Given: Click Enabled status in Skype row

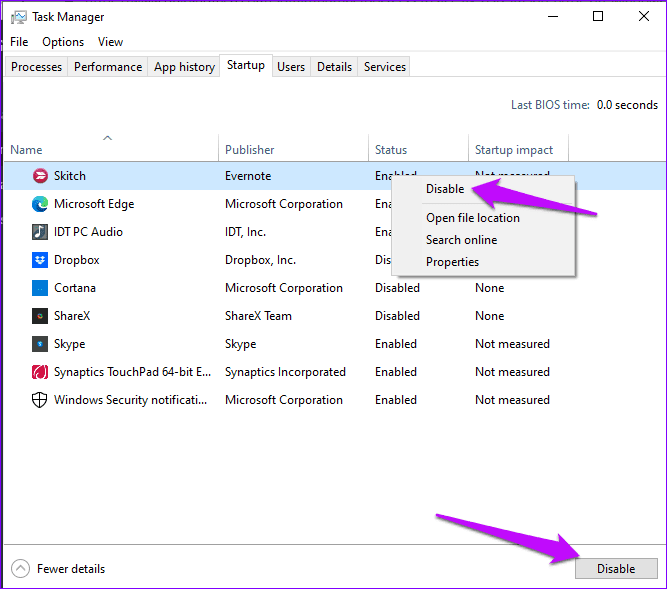Looking at the screenshot, I should (396, 344).
